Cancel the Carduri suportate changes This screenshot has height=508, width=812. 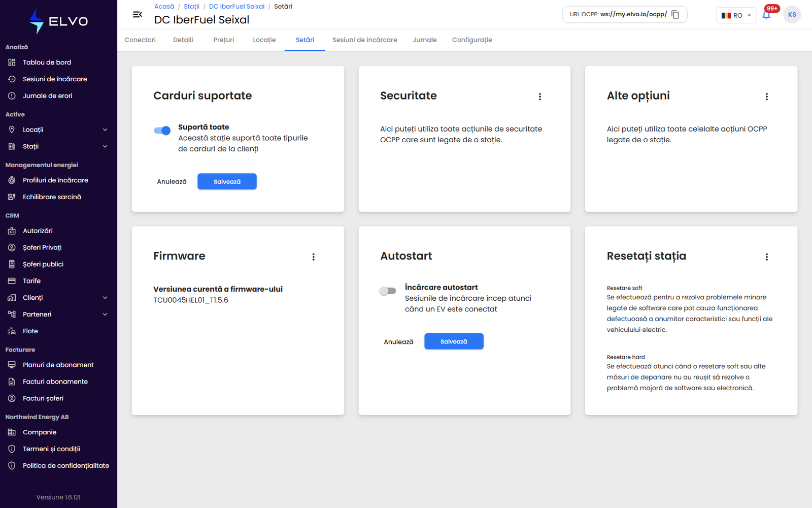(172, 181)
